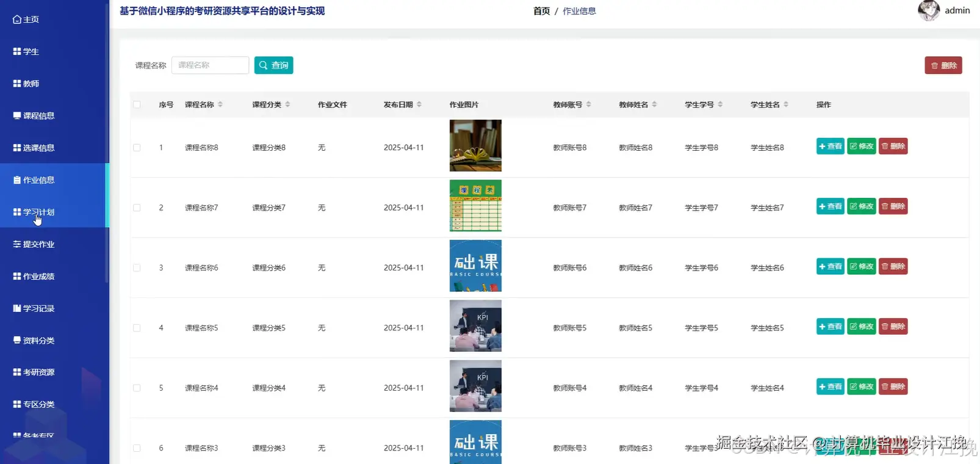Image resolution: width=980 pixels, height=464 pixels.
Task: Sort by 学生姓名 column arrows
Action: pyautogui.click(x=786, y=104)
